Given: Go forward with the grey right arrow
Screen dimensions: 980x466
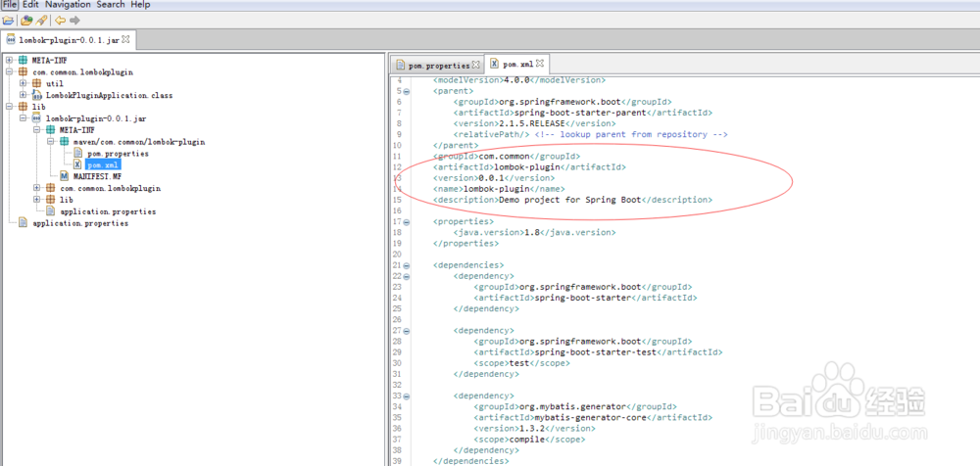Looking at the screenshot, I should [x=75, y=20].
